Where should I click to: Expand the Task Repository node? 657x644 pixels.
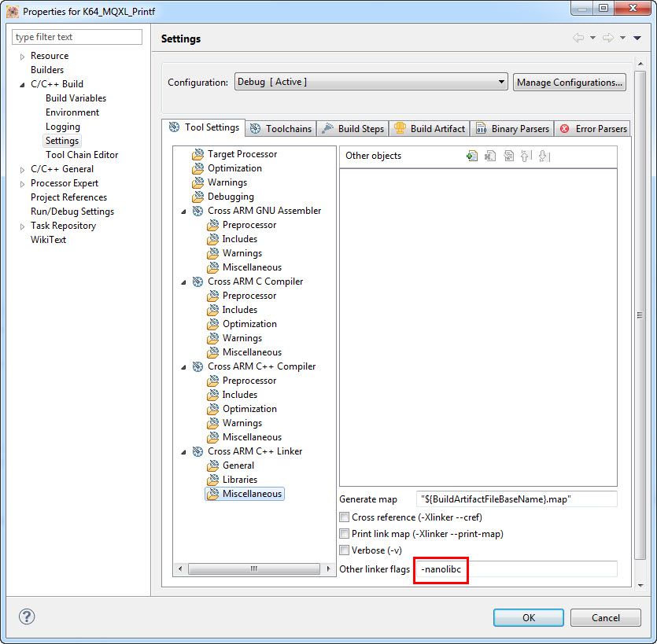(x=22, y=226)
